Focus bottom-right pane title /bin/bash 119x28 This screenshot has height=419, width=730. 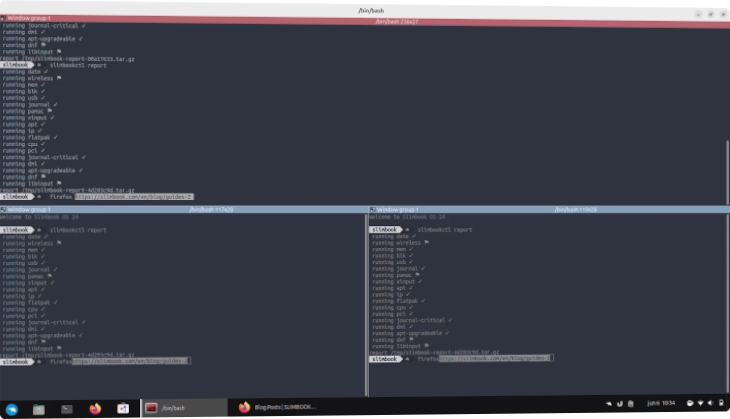click(x=576, y=210)
